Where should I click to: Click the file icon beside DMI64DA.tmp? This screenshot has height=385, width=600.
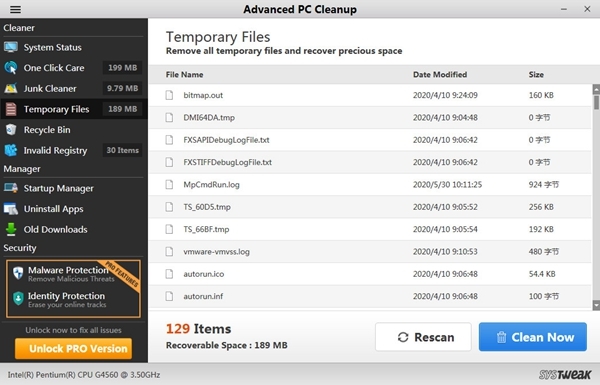[169, 117]
